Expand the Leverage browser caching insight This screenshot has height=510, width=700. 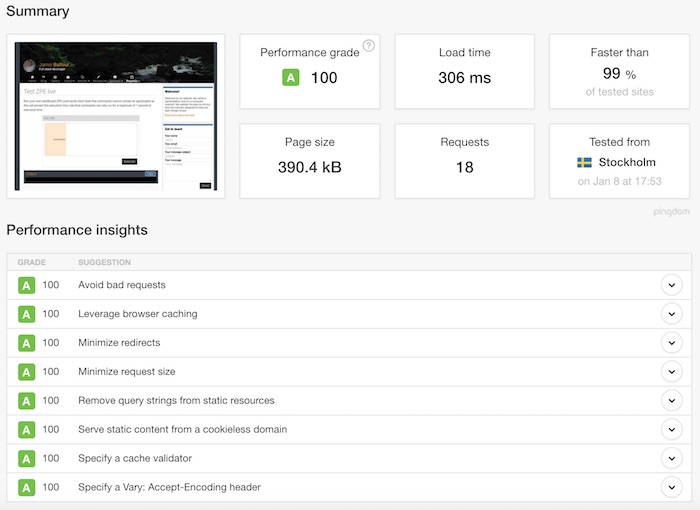click(671, 314)
